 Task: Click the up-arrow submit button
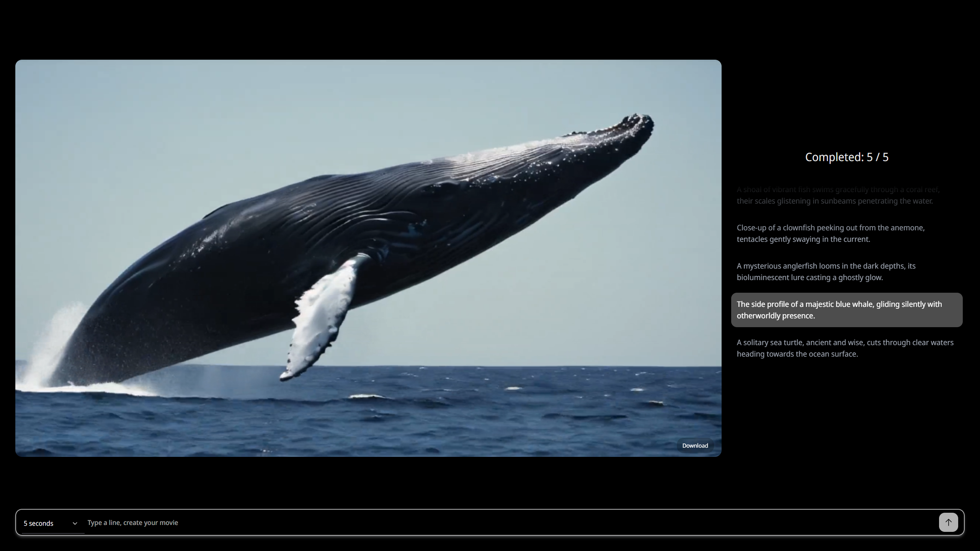[948, 522]
